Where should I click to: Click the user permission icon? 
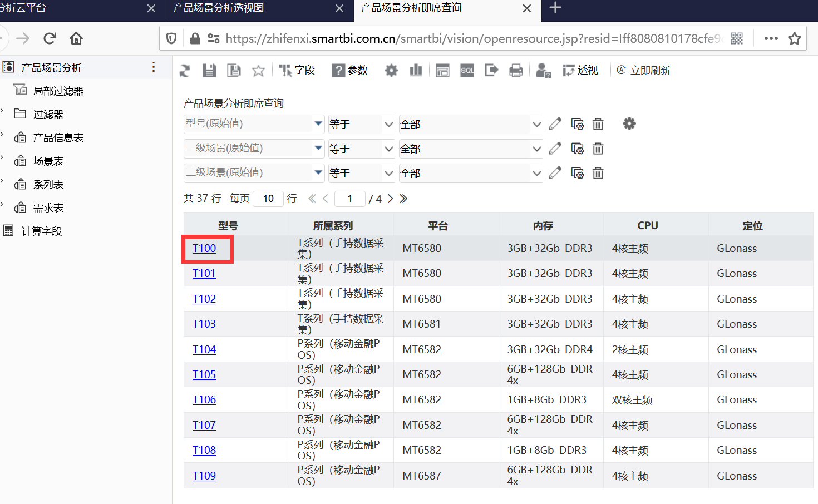pos(543,71)
